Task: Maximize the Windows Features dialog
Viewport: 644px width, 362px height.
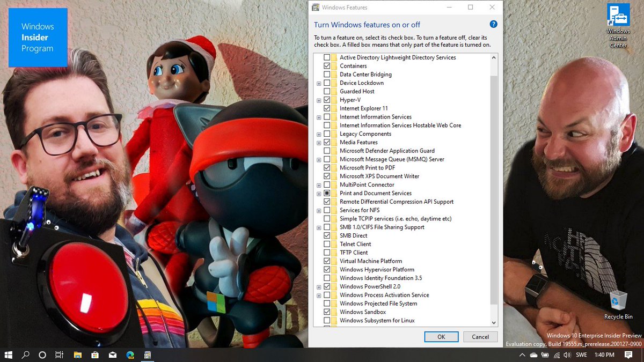Action: coord(471,8)
